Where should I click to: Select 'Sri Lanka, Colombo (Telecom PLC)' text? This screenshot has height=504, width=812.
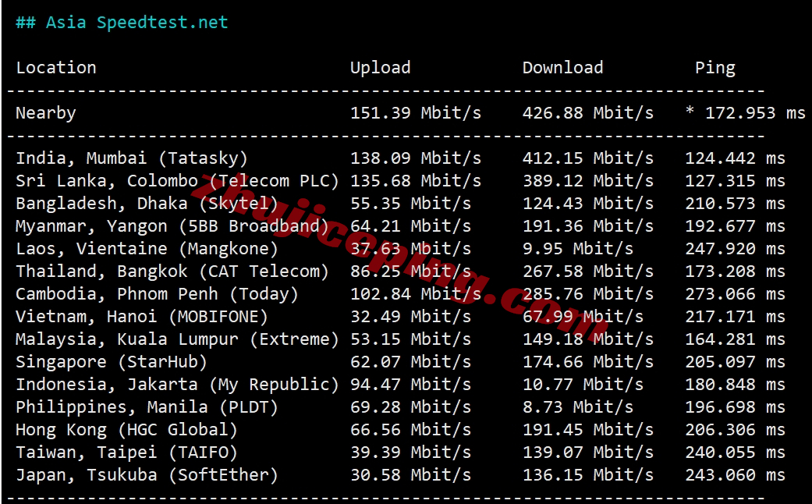[177, 181]
